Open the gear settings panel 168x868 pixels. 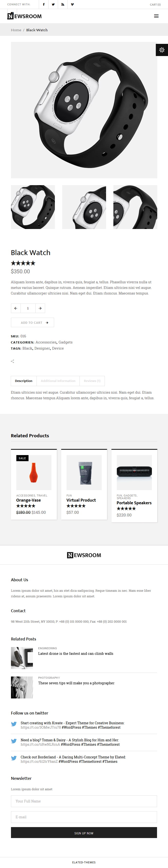pos(162,50)
